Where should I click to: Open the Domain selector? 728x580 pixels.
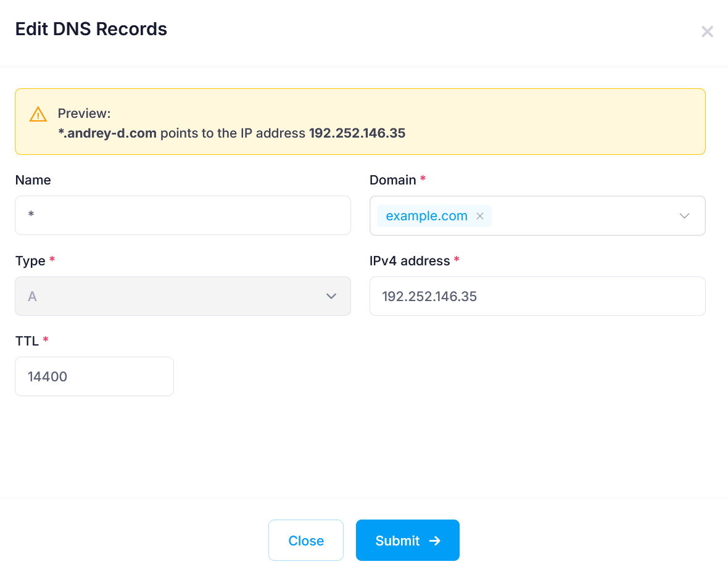[x=586, y=216]
